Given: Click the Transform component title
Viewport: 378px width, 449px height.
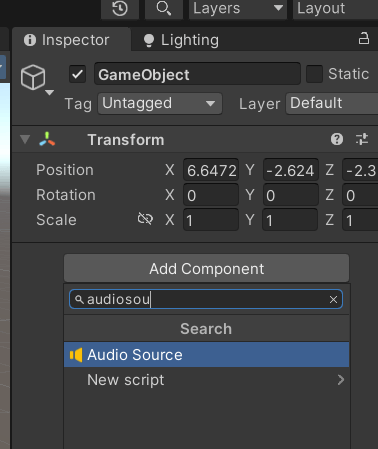Looking at the screenshot, I should click(126, 140).
